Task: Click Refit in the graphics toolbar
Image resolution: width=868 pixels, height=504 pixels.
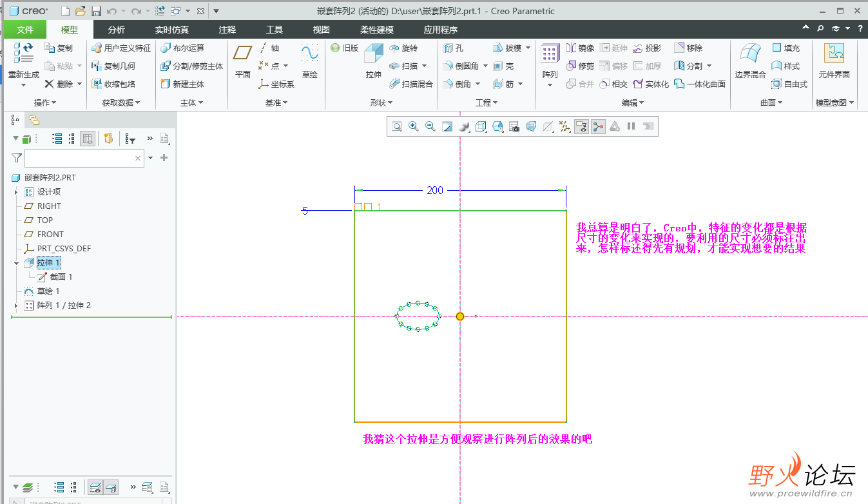Action: [x=397, y=126]
